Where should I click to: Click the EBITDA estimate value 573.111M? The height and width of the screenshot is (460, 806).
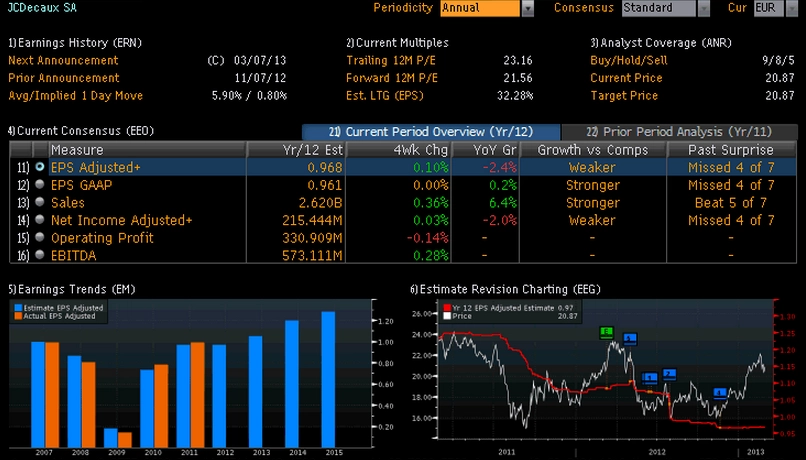click(x=312, y=255)
